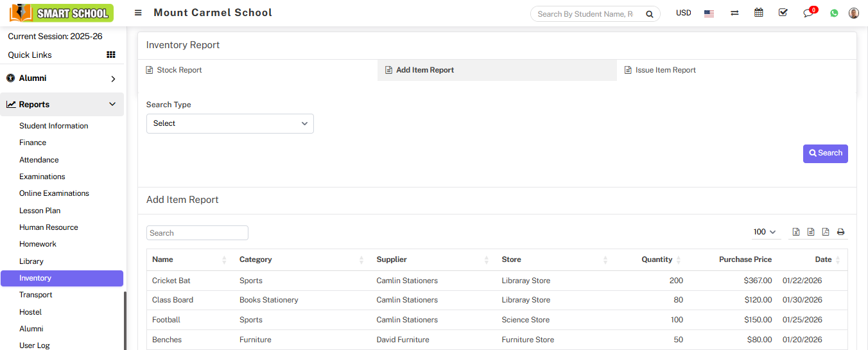Export table to Excel file
Viewport: 868px width, 350px height.
796,232
